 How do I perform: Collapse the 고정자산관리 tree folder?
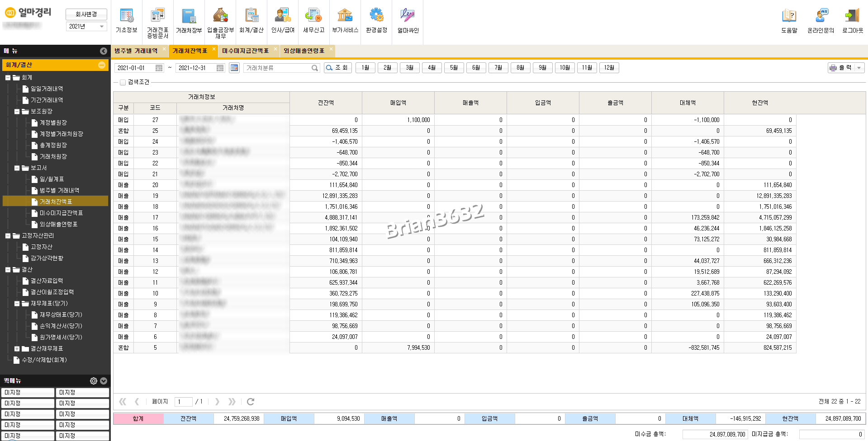coord(8,236)
